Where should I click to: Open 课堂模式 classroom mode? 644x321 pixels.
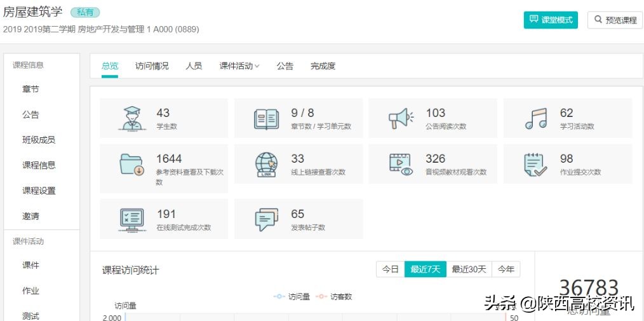click(x=551, y=20)
